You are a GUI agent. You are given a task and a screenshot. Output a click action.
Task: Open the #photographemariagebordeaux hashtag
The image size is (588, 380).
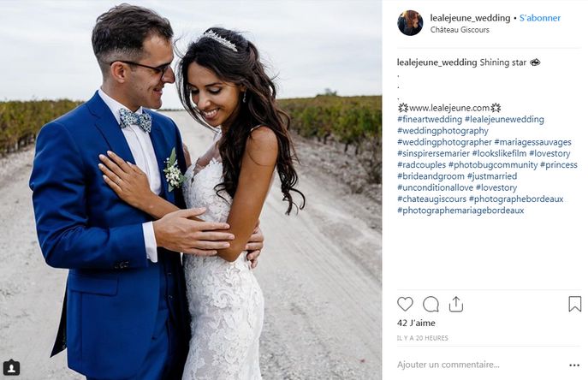[460, 211]
